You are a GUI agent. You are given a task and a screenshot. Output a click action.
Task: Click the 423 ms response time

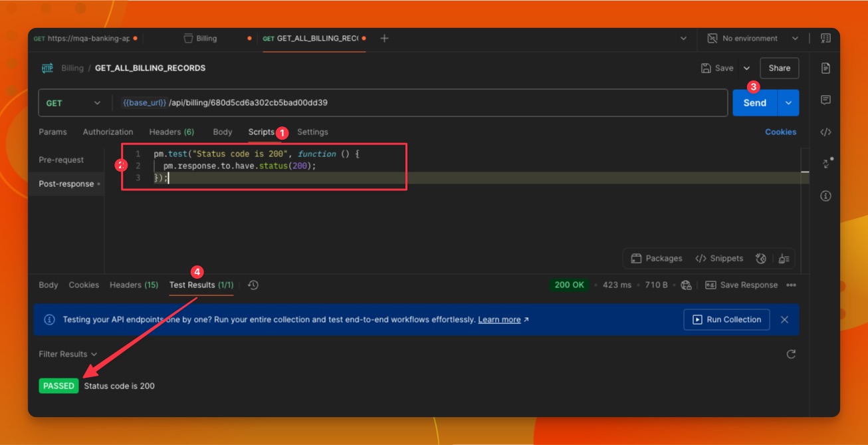click(617, 285)
